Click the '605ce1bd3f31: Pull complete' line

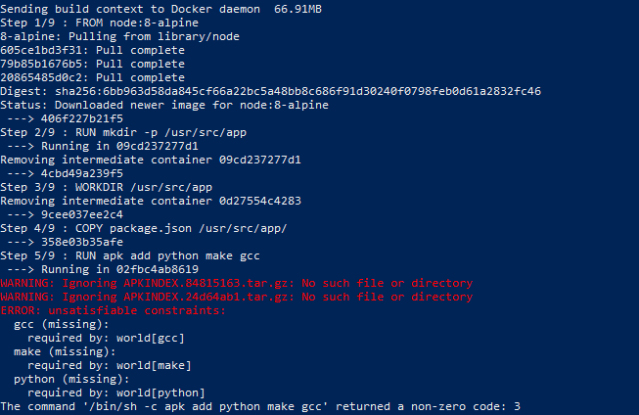(79, 50)
